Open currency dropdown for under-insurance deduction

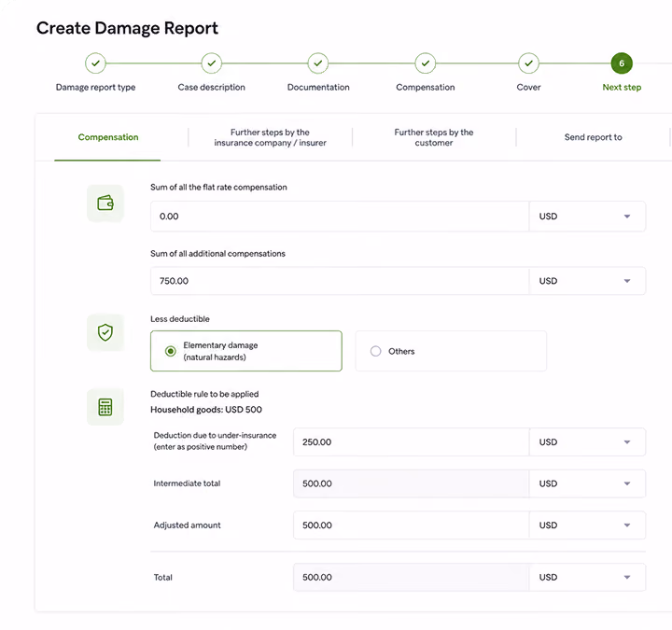pos(588,441)
